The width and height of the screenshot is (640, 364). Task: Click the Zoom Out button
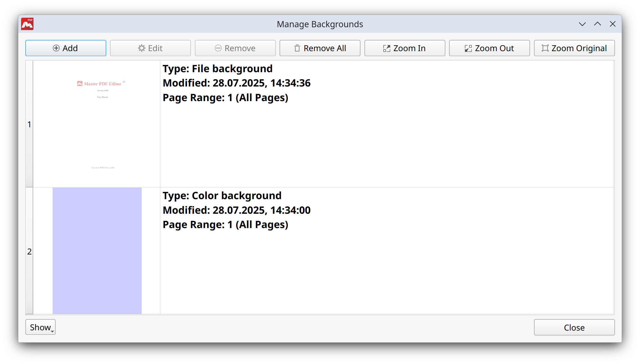point(489,48)
